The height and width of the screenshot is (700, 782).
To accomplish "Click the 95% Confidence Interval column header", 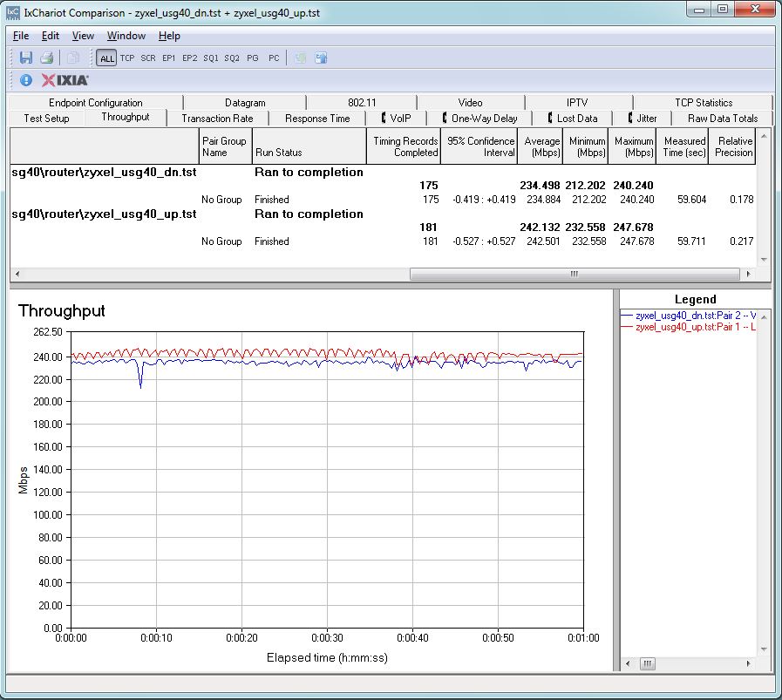I will pos(479,146).
